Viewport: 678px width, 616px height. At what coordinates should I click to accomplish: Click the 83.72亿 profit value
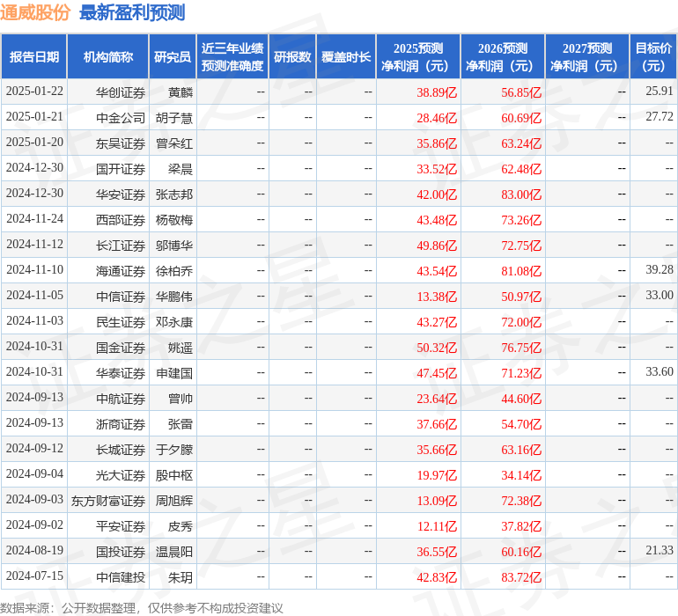(x=521, y=577)
